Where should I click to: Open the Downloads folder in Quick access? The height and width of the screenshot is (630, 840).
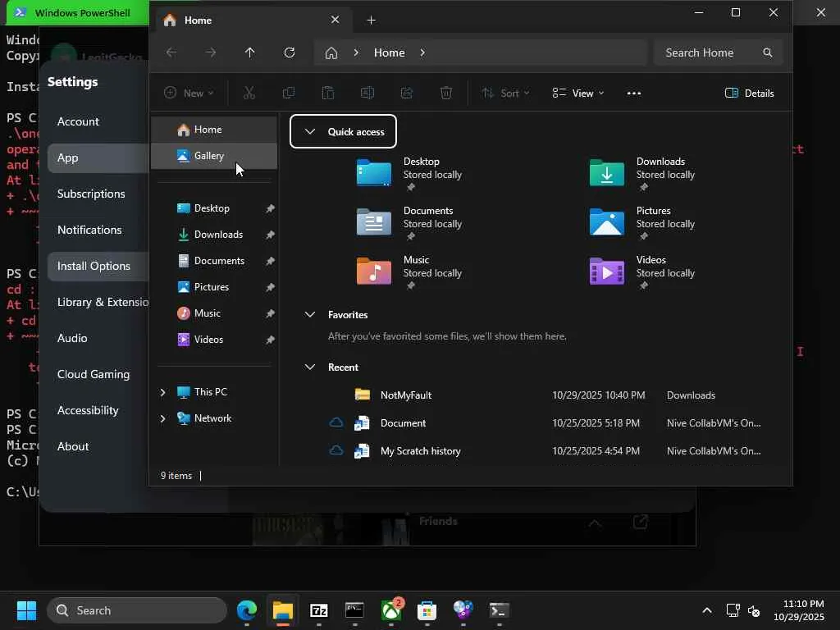coord(642,172)
